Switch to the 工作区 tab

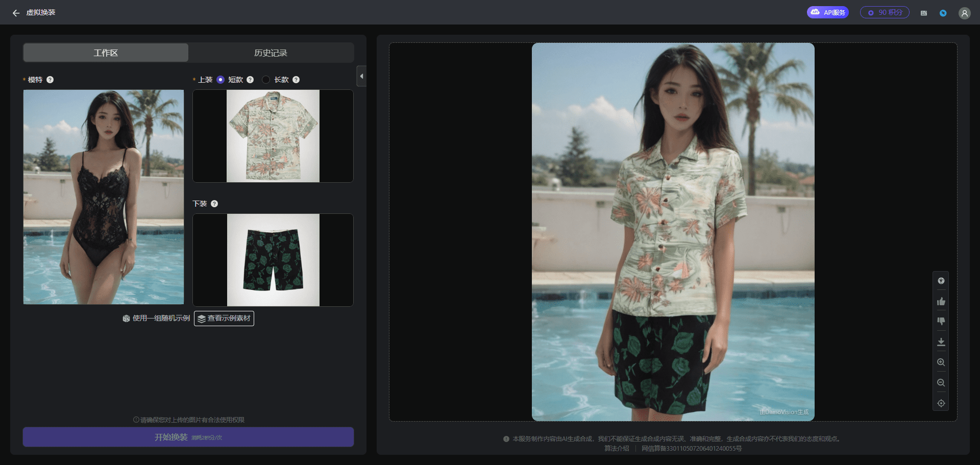tap(106, 53)
